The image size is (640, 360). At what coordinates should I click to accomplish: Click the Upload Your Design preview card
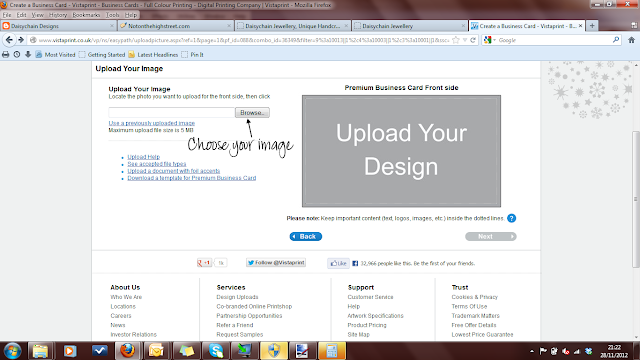tap(401, 151)
